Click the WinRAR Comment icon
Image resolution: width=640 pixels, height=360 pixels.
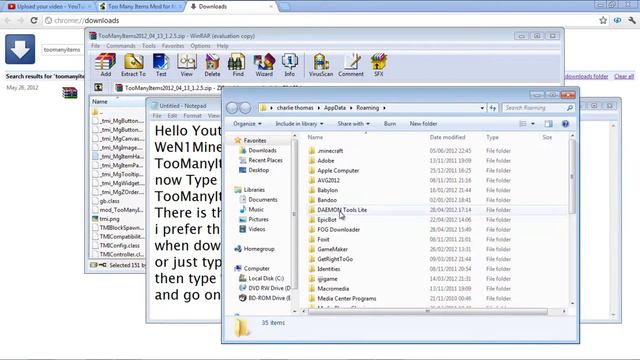coord(351,64)
